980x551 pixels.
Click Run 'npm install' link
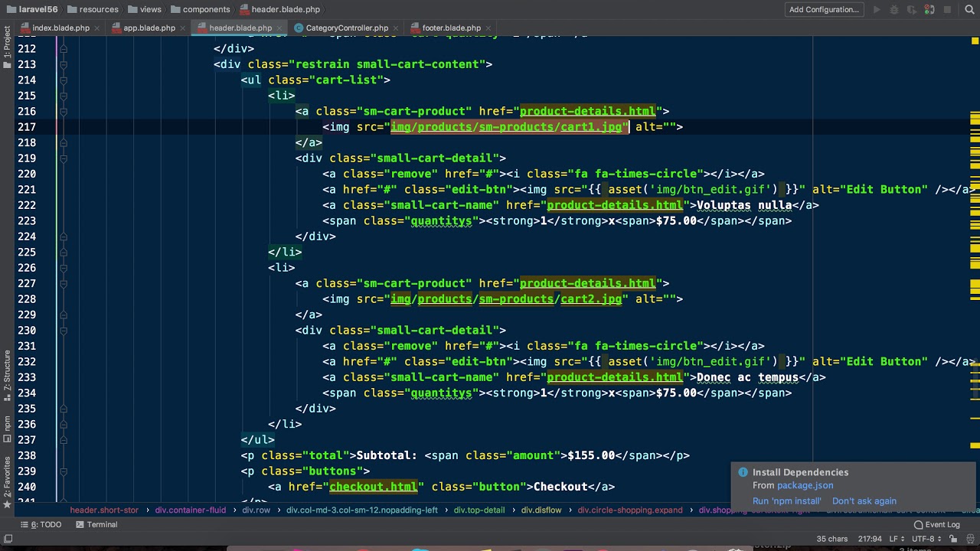tap(786, 501)
